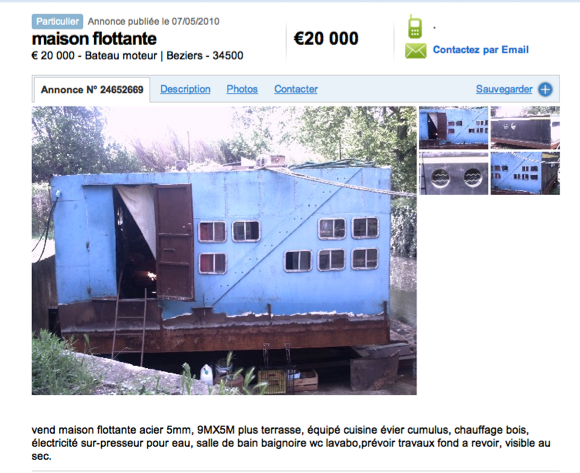
Task: Click the €20 000 price
Action: click(x=326, y=38)
